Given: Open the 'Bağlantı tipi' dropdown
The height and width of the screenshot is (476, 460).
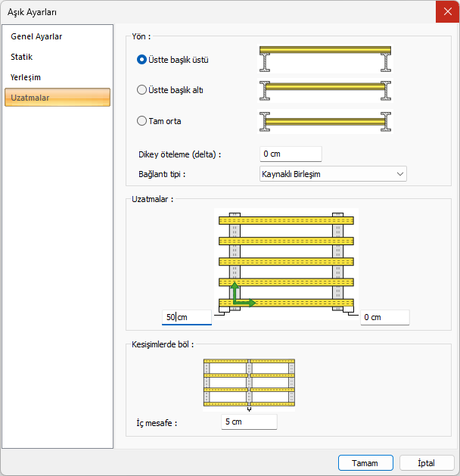Looking at the screenshot, I should click(x=332, y=174).
